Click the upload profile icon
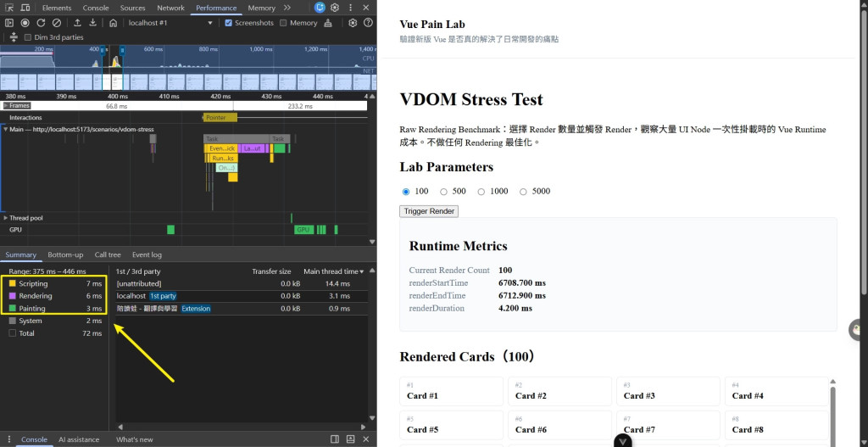Screen dimensions: 868x447 [x=77, y=23]
